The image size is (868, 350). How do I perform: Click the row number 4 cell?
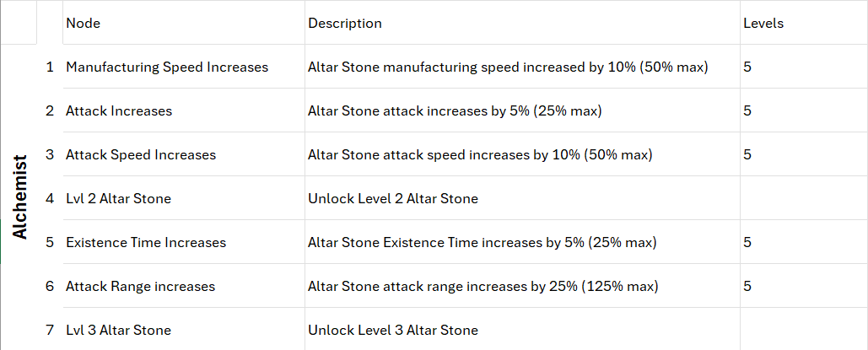coord(50,197)
